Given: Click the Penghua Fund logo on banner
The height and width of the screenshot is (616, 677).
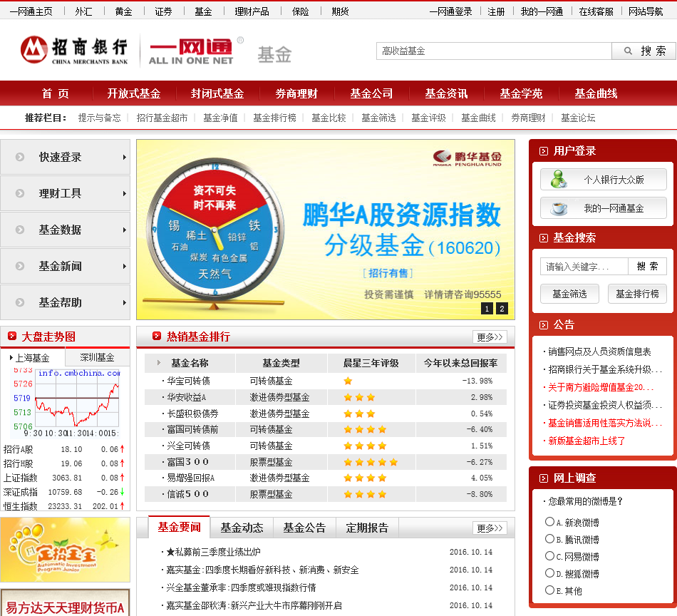Looking at the screenshot, I should pos(467,158).
